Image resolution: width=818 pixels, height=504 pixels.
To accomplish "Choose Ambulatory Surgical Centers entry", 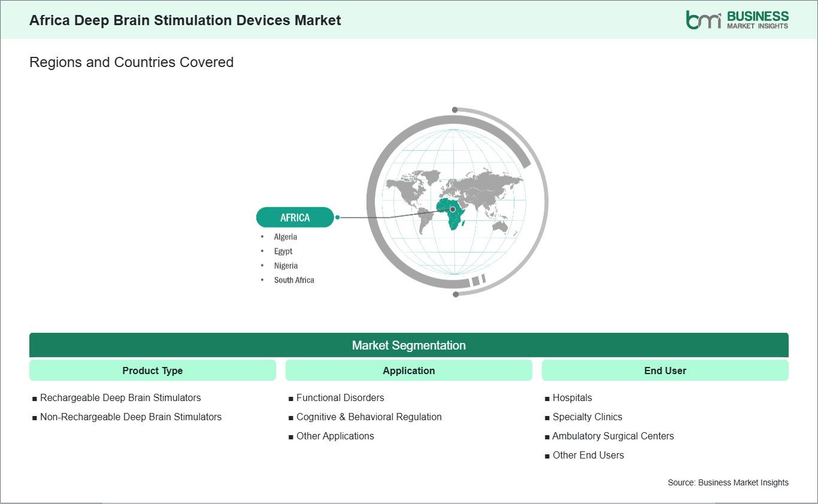I will tap(609, 436).
